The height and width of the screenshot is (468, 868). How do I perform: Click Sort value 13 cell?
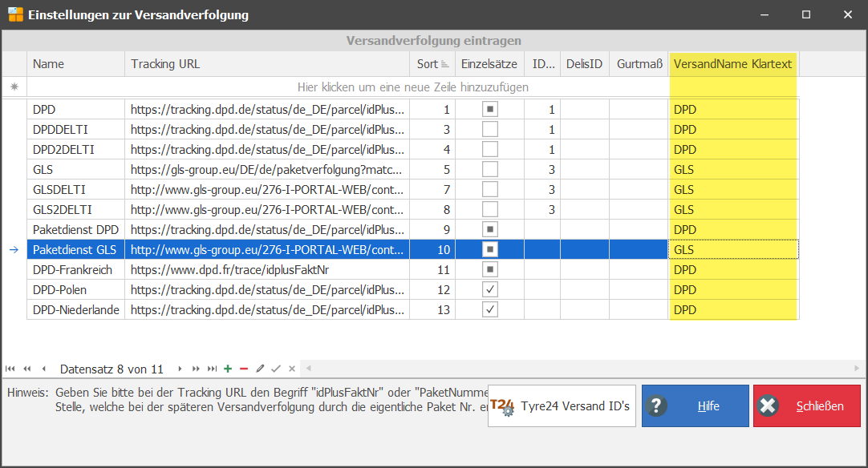[432, 310]
